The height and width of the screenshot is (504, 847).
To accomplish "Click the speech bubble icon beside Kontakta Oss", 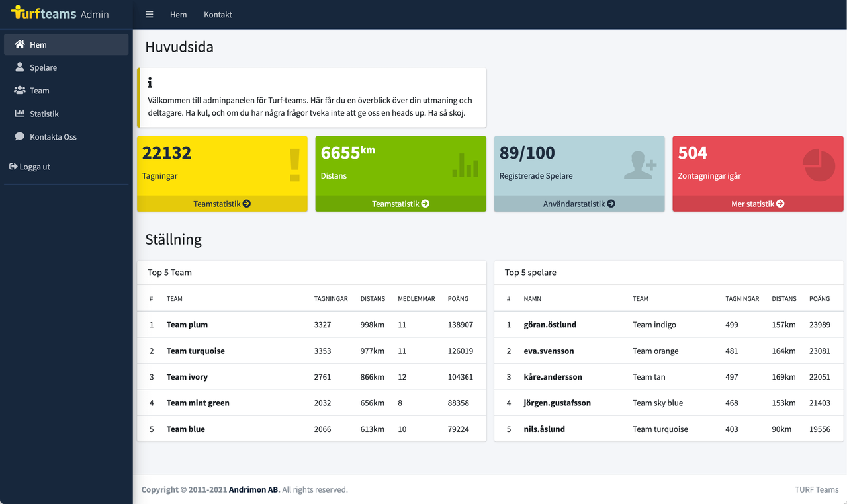I will pyautogui.click(x=20, y=136).
